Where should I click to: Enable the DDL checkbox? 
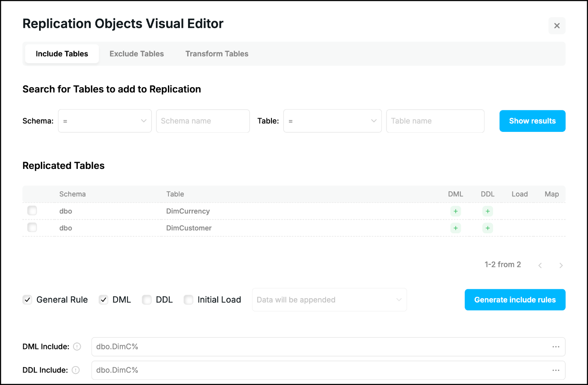tap(147, 300)
